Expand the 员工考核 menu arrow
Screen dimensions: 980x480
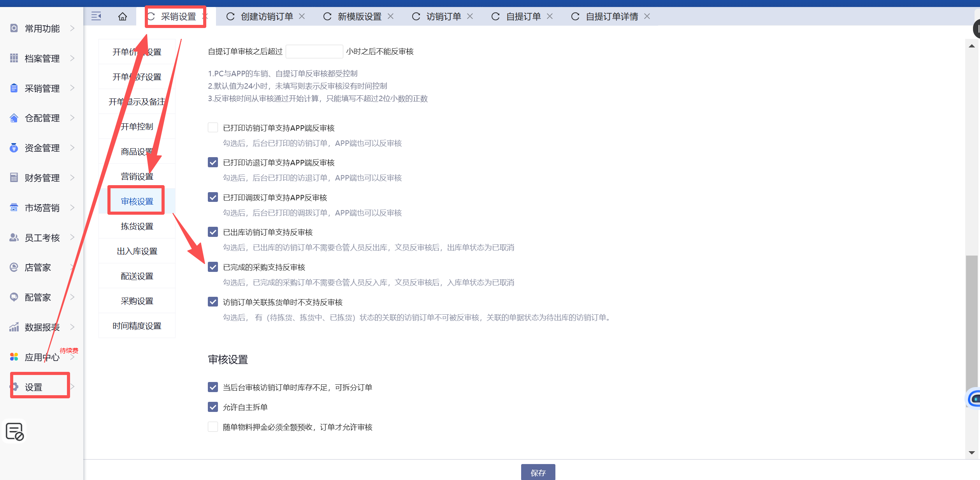point(72,237)
